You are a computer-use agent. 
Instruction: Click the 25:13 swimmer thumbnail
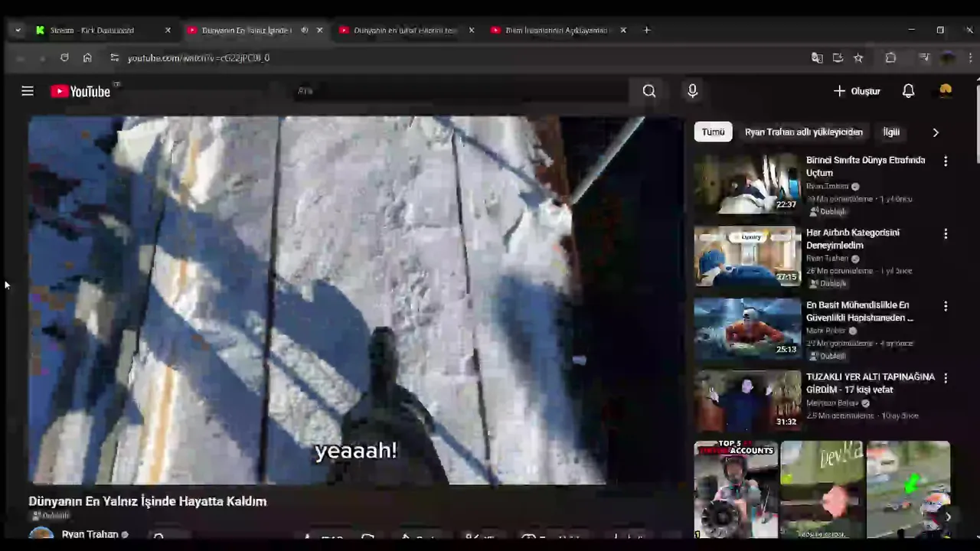747,328
